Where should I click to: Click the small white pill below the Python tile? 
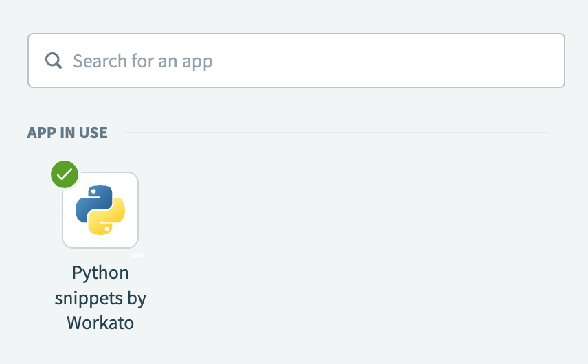pos(137,255)
